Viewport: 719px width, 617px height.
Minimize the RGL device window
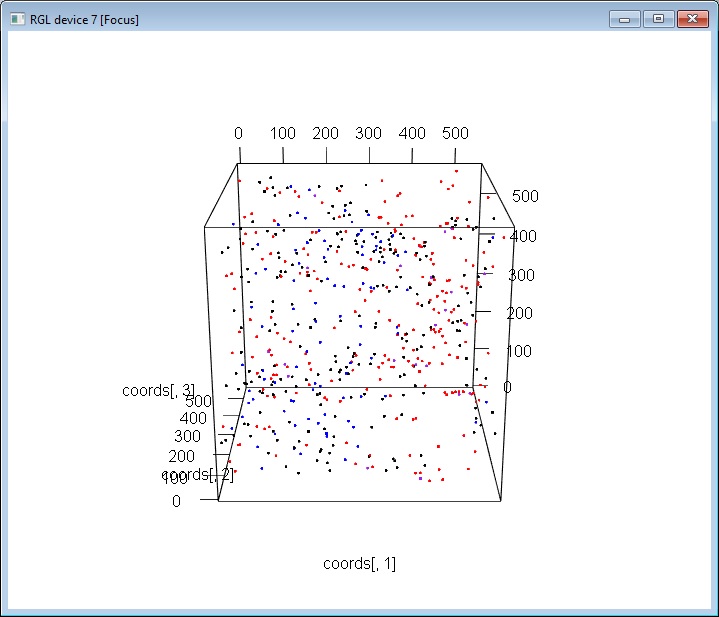626,18
